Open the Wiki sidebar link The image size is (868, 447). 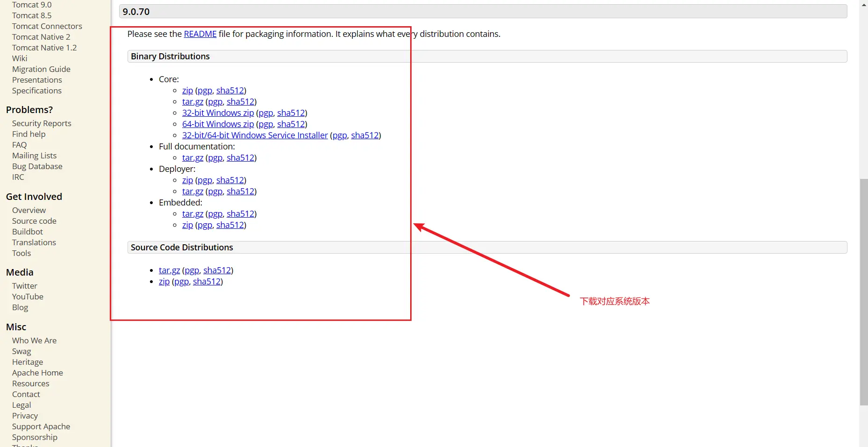pos(20,58)
